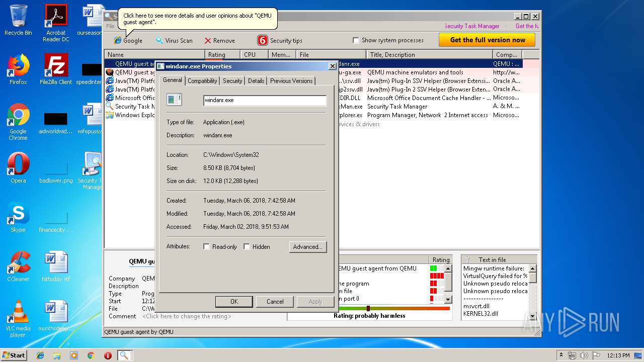Launch Skype desktop shortcut
Image resolution: width=644 pixels, height=362 pixels.
(18, 217)
